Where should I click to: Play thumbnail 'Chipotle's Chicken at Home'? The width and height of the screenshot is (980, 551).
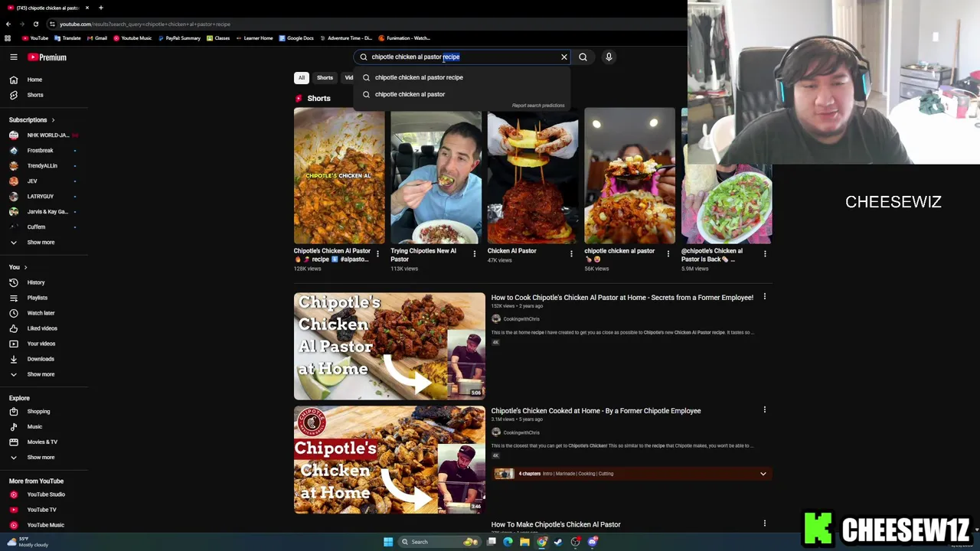[389, 460]
